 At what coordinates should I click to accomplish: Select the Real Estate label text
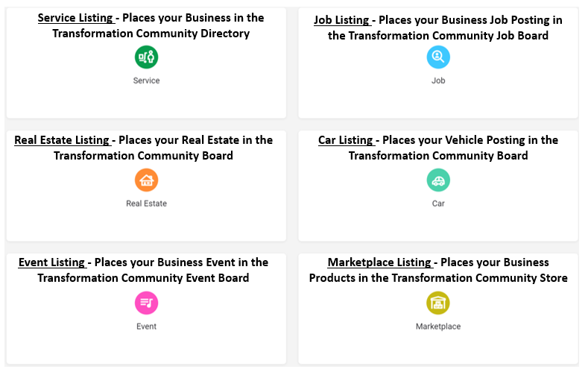coord(146,204)
